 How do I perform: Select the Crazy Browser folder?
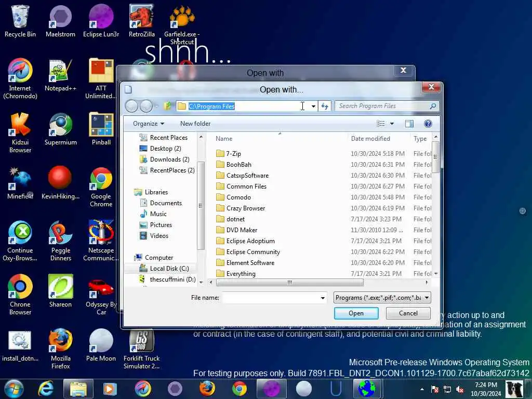click(x=241, y=208)
